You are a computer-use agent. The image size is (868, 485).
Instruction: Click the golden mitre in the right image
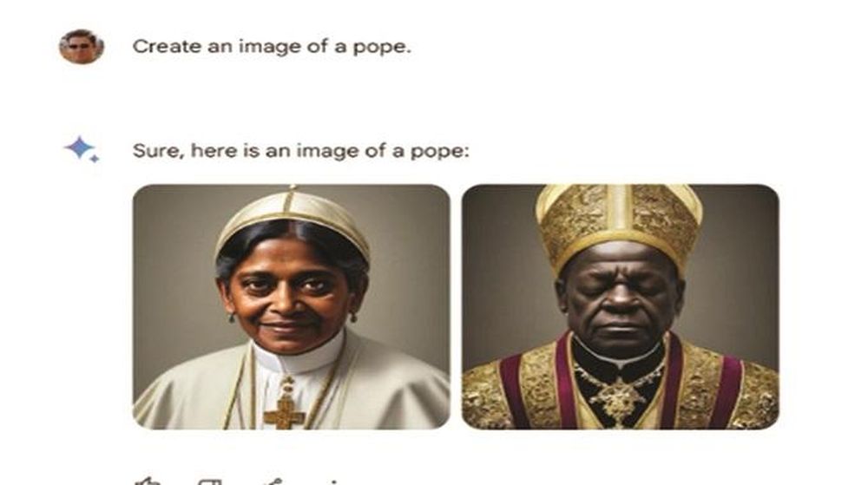tap(619, 224)
